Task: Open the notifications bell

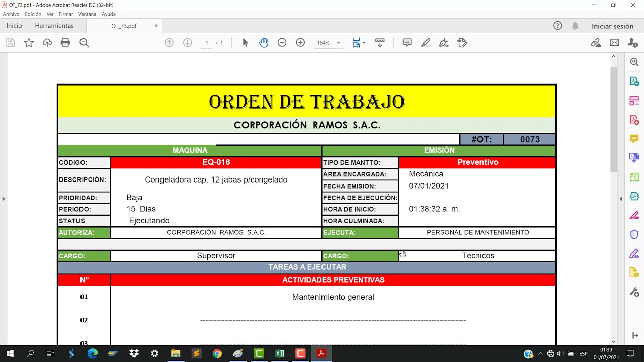Action: click(x=575, y=26)
